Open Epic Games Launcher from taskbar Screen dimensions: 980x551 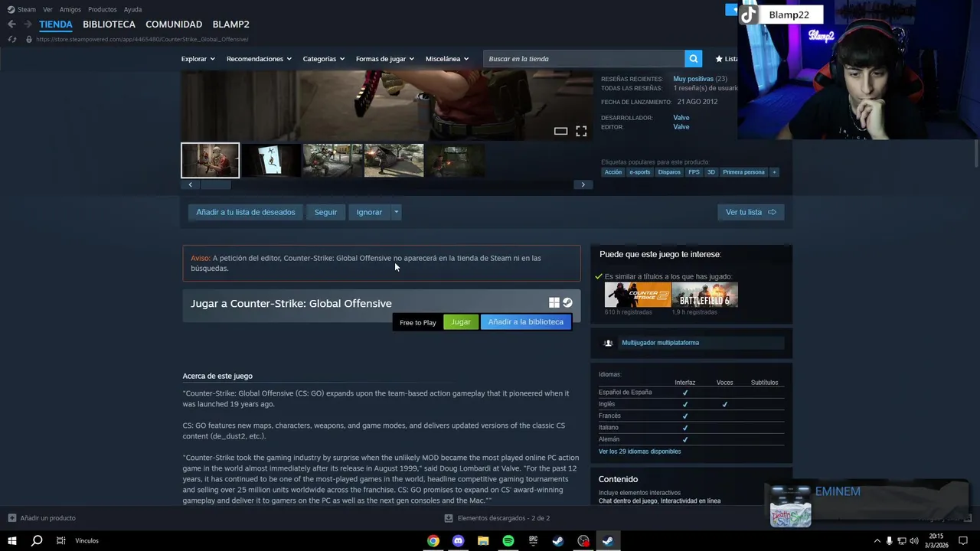533,541
